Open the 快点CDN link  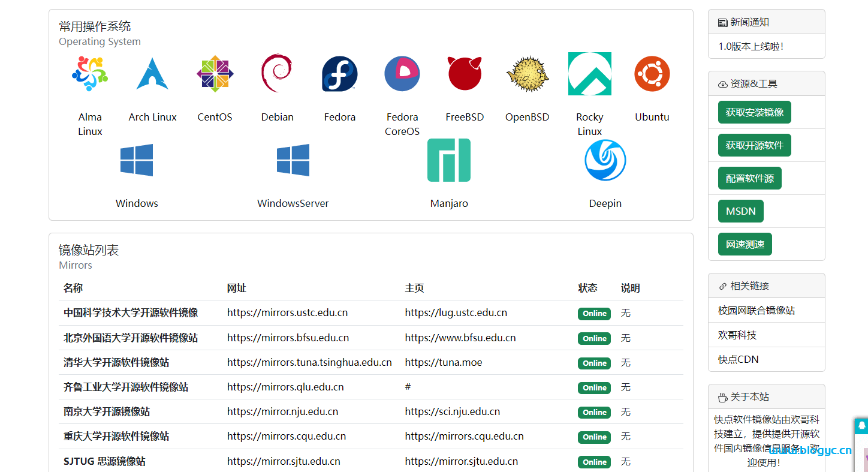(739, 359)
